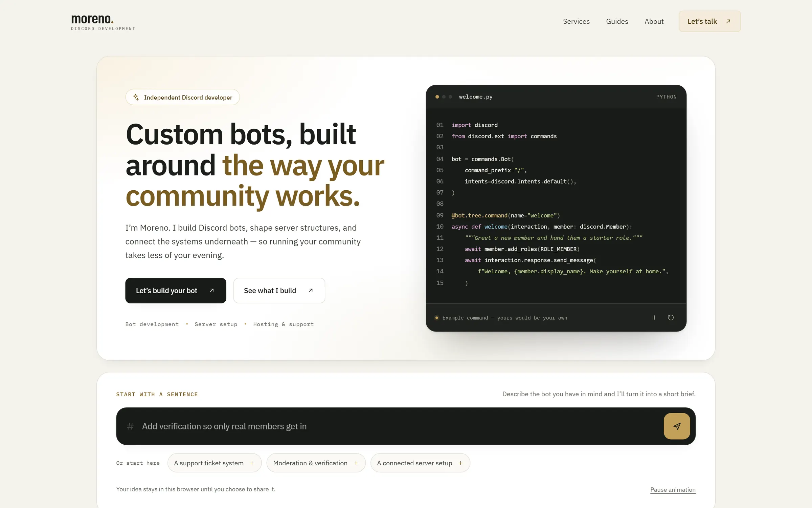Click Let's build your bot button
Screen dimensions: 812x508
(x=176, y=291)
